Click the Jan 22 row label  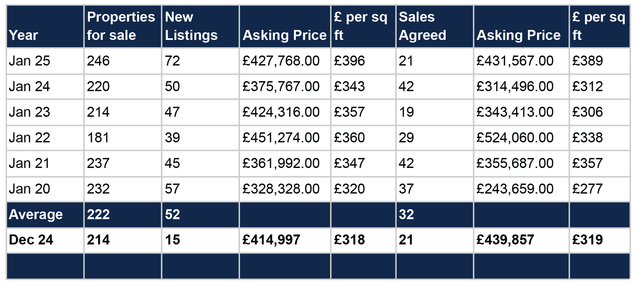tap(29, 138)
